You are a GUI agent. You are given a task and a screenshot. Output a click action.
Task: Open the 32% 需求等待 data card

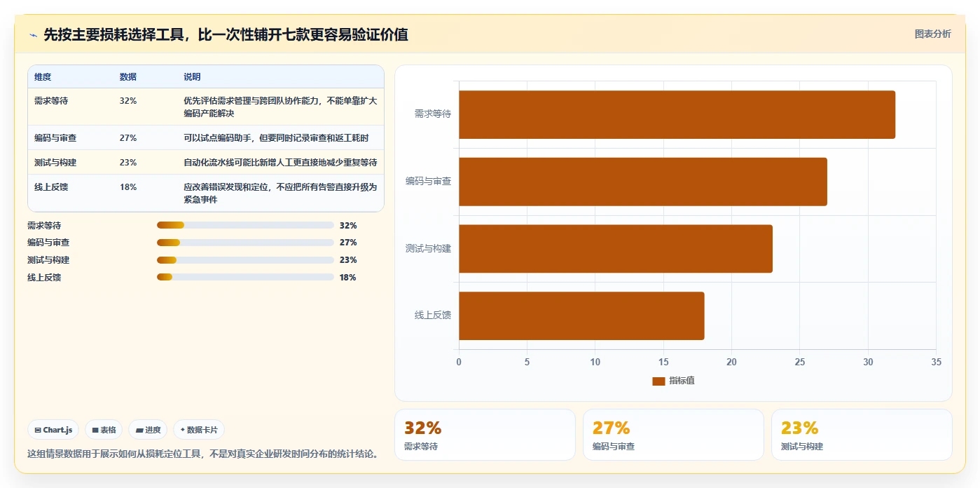pyautogui.click(x=485, y=435)
